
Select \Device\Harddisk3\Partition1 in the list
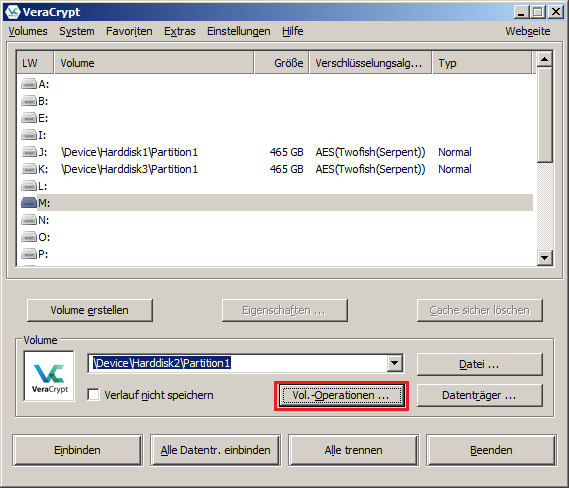click(x=130, y=169)
